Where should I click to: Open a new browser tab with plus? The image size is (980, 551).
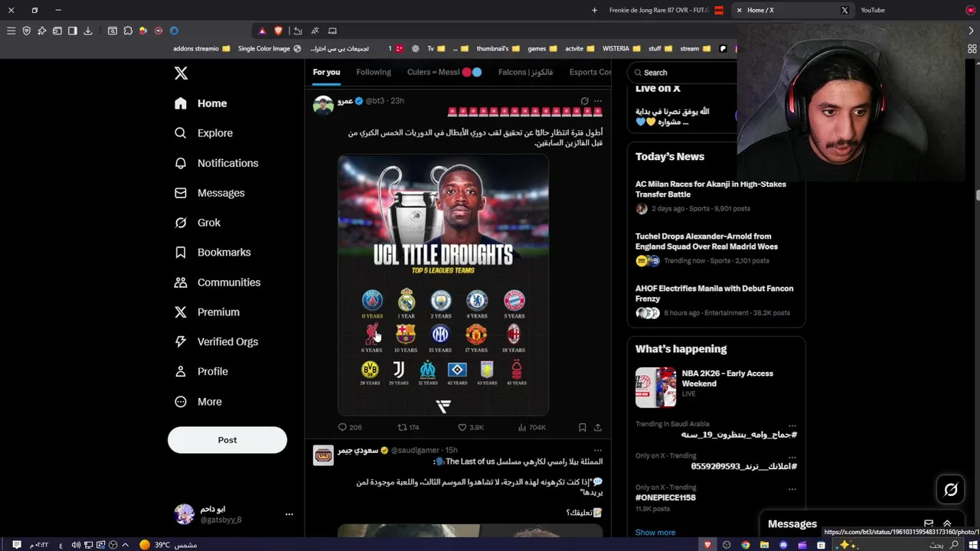(594, 10)
